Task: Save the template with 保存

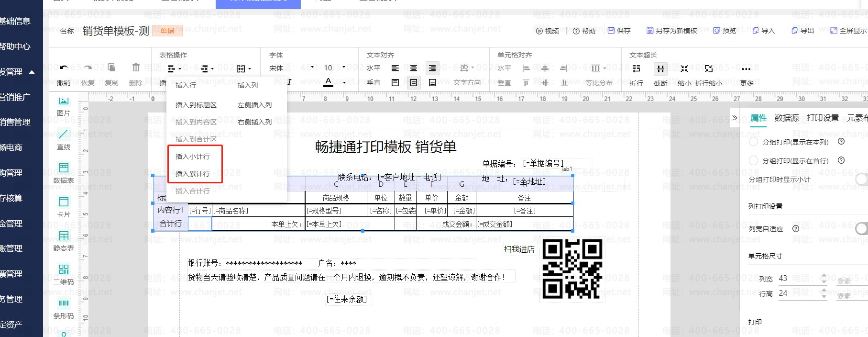Action: pyautogui.click(x=619, y=31)
